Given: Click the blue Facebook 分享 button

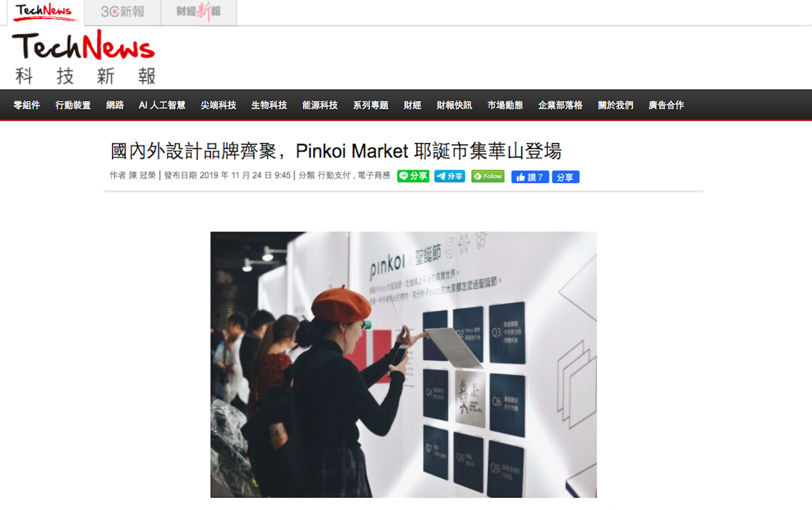Looking at the screenshot, I should click(x=565, y=177).
